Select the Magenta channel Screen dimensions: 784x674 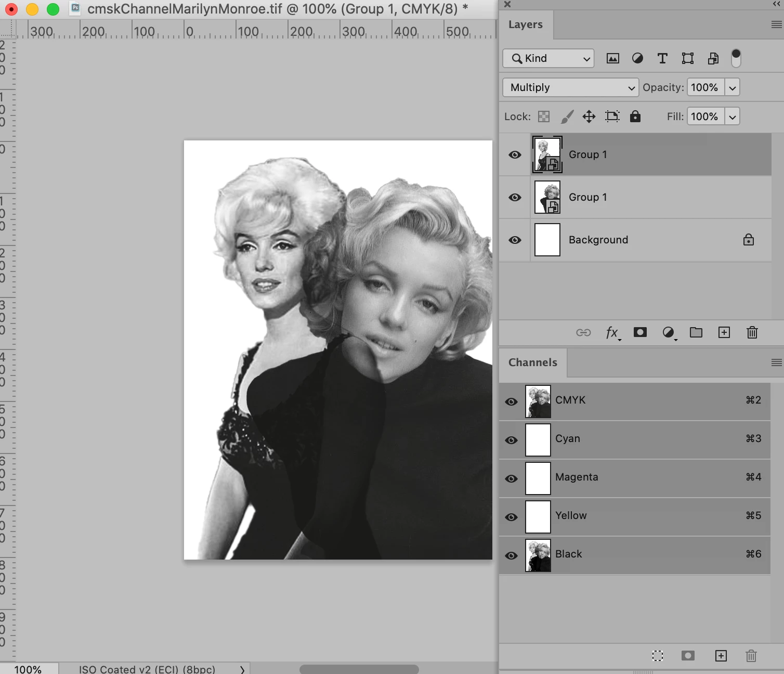(x=635, y=478)
